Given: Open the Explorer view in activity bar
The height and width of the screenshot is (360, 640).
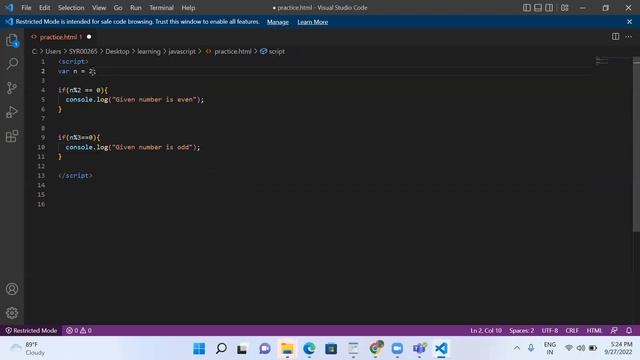Looking at the screenshot, I should (x=12, y=40).
